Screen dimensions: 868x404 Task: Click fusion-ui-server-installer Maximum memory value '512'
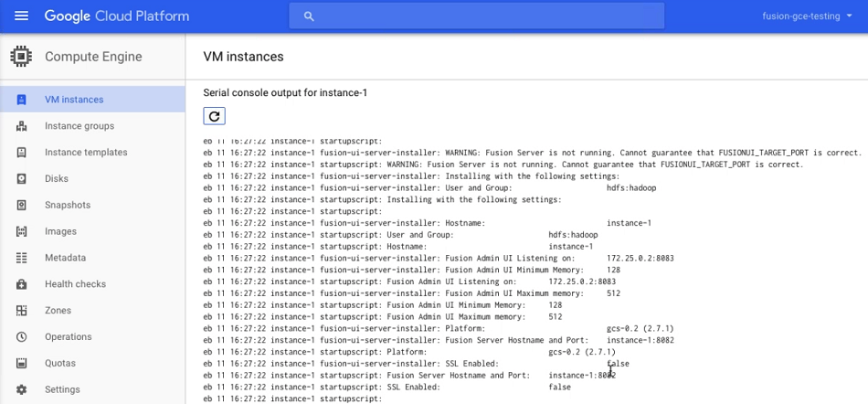(x=613, y=293)
